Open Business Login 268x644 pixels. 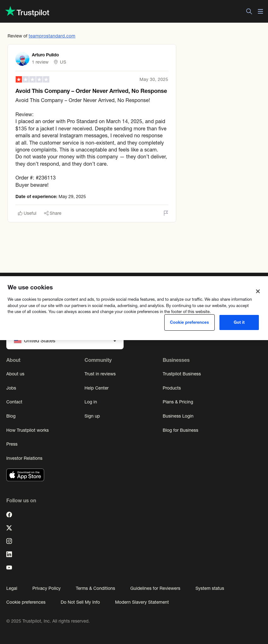tap(178, 416)
